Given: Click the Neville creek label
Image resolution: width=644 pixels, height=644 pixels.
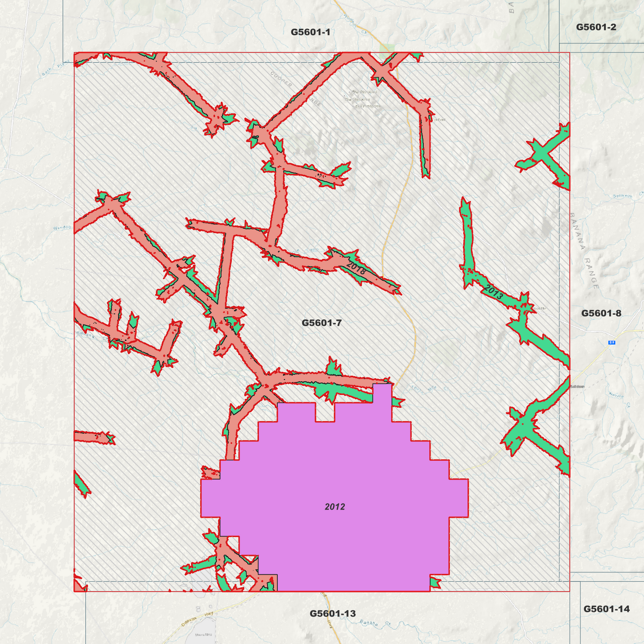Looking at the screenshot, I should 617,395.
